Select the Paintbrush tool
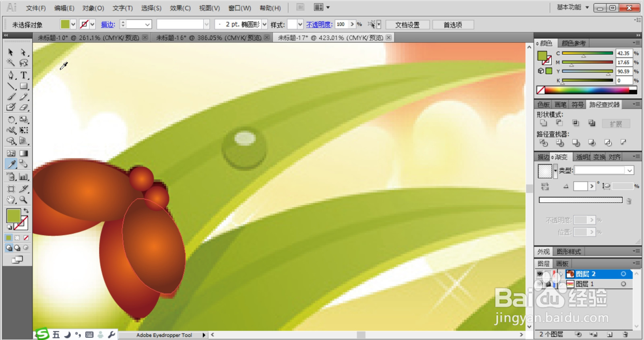This screenshot has width=644, height=340. coord(11,97)
